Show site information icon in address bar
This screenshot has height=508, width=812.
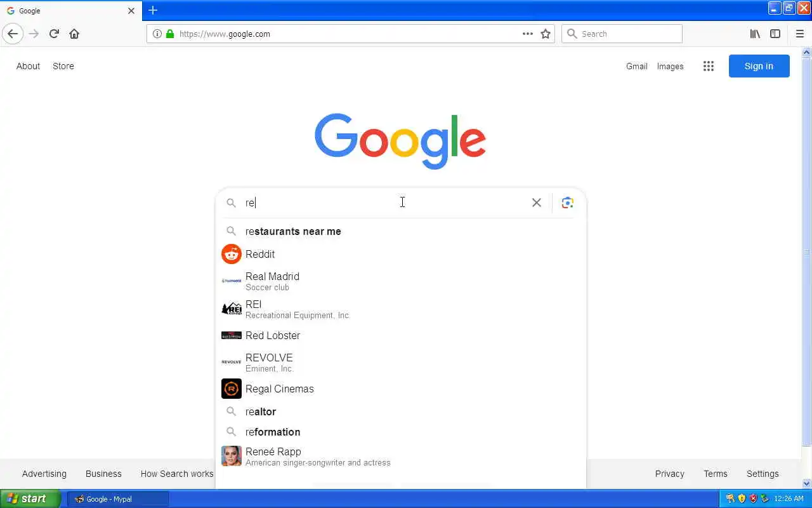tap(157, 34)
